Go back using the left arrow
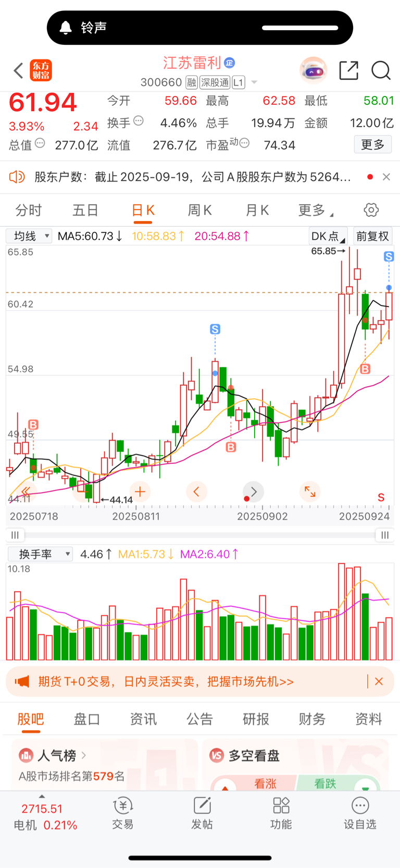The height and width of the screenshot is (868, 400). click(19, 70)
